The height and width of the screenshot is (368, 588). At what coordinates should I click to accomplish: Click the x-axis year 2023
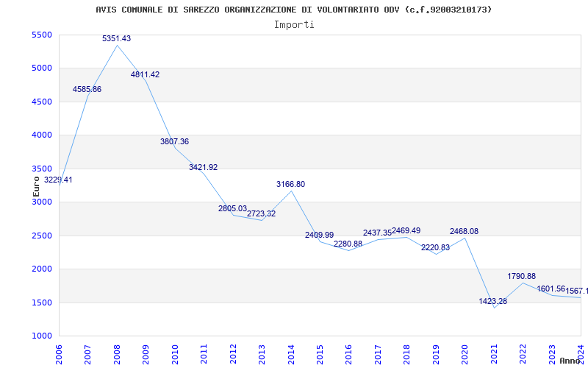552,354
